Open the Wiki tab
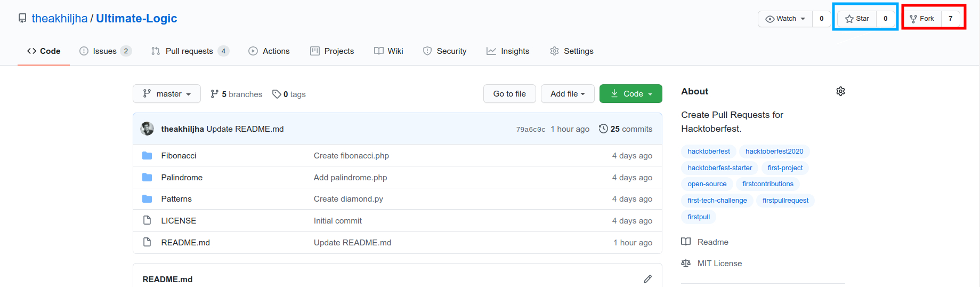This screenshot has height=287, width=980. point(388,51)
